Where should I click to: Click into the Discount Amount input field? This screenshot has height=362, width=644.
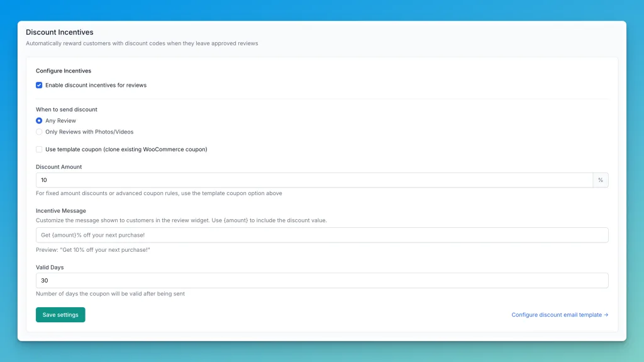click(x=314, y=180)
